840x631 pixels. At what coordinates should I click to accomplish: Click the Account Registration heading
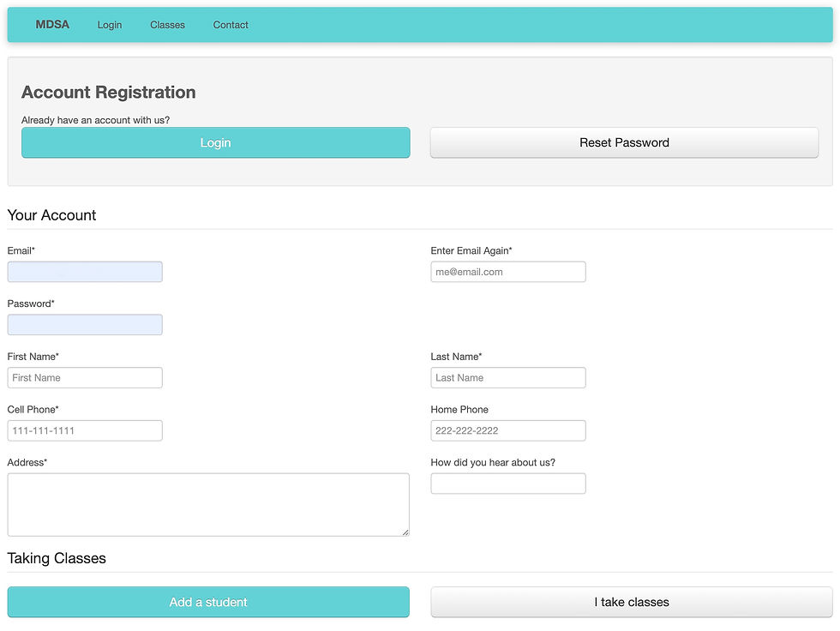point(108,92)
